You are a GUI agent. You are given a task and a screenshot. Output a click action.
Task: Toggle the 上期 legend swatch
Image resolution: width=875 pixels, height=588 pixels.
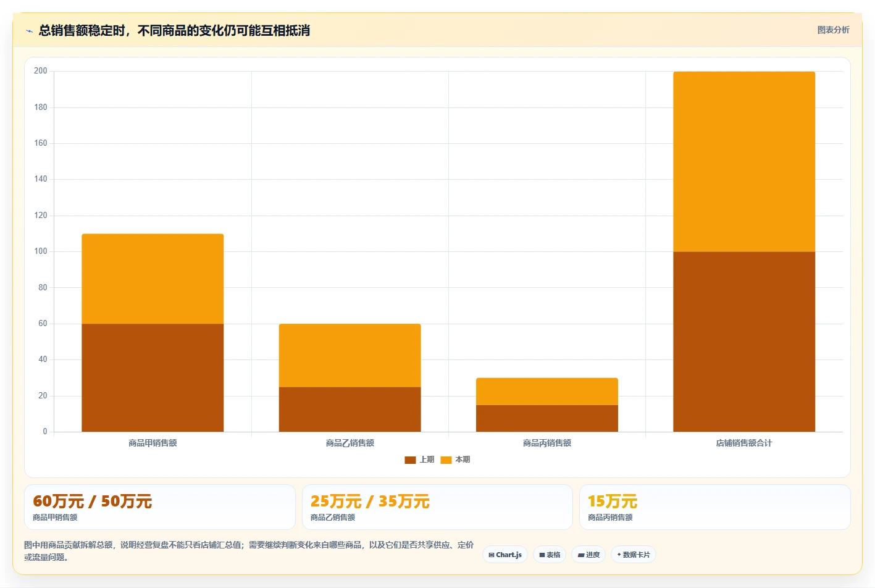coord(410,460)
